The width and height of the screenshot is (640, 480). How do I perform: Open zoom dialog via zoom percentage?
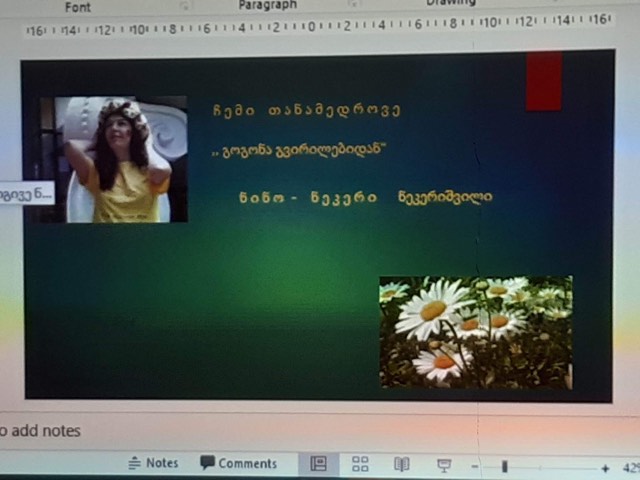point(630,468)
